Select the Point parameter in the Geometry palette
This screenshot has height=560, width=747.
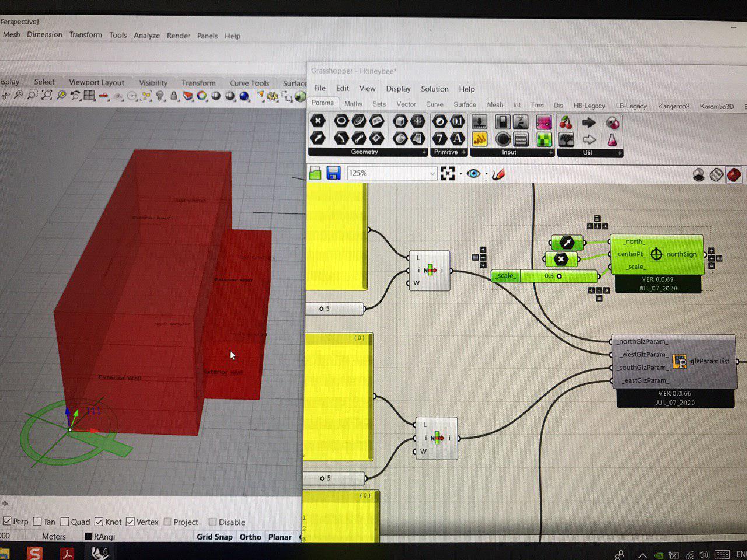(317, 121)
